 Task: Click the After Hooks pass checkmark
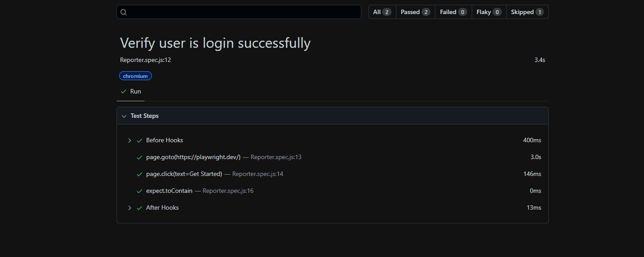(139, 208)
